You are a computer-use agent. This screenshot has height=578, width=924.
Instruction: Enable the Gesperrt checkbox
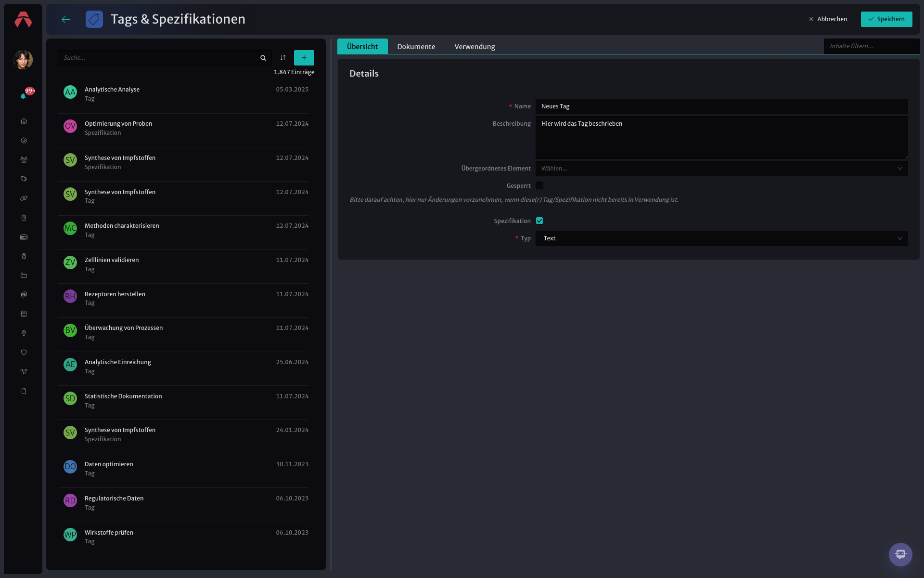(539, 186)
